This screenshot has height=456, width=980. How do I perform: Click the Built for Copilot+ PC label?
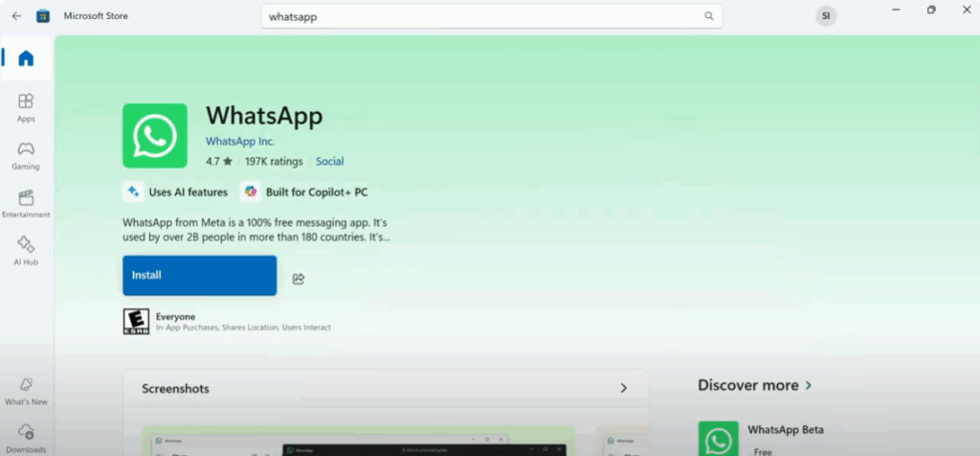[317, 192]
